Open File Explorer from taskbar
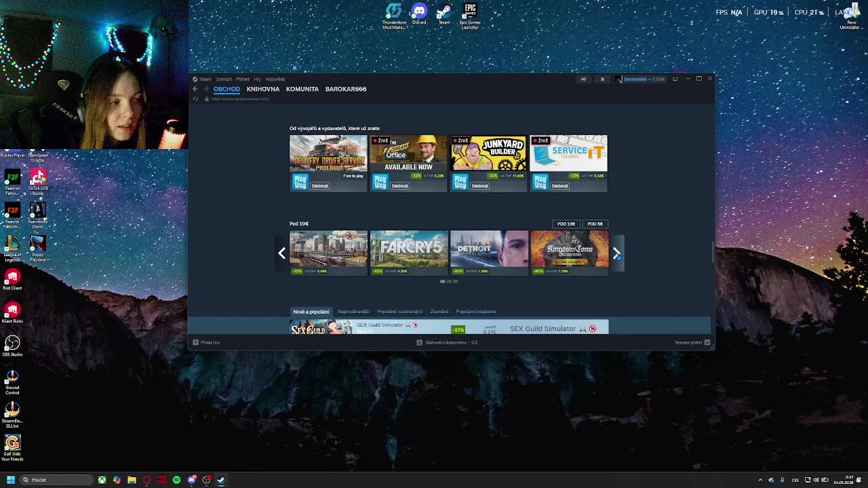 132,480
